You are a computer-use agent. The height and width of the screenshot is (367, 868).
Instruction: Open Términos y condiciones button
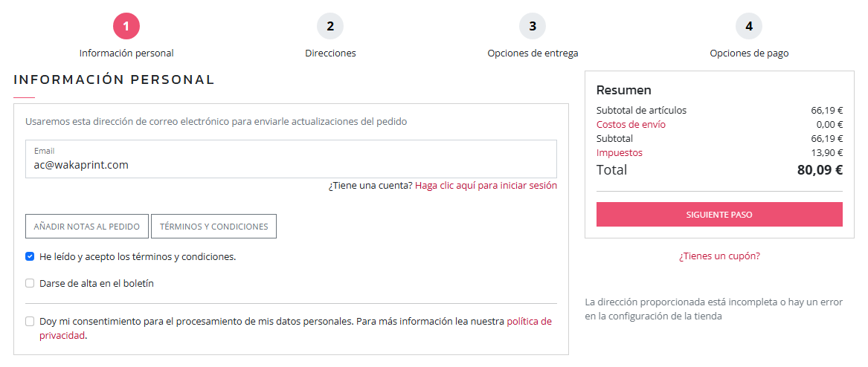click(213, 227)
